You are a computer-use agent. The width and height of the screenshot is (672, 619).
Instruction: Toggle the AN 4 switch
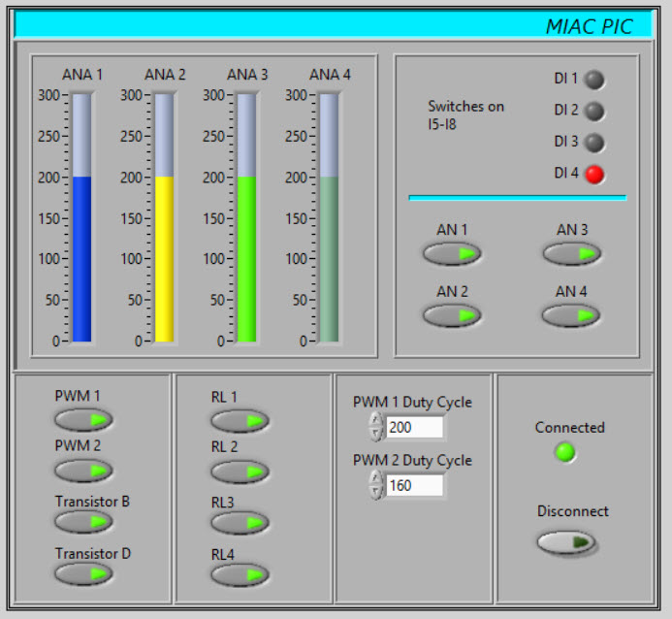click(570, 315)
